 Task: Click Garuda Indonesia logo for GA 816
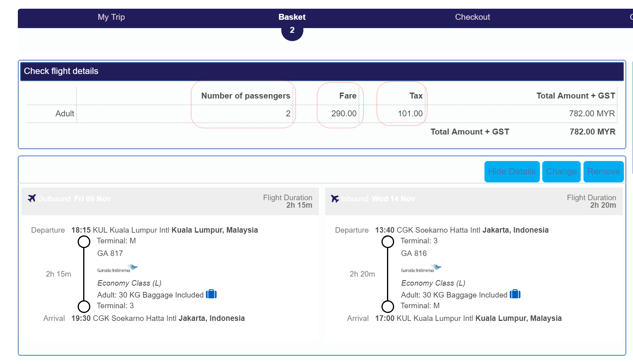(421, 269)
